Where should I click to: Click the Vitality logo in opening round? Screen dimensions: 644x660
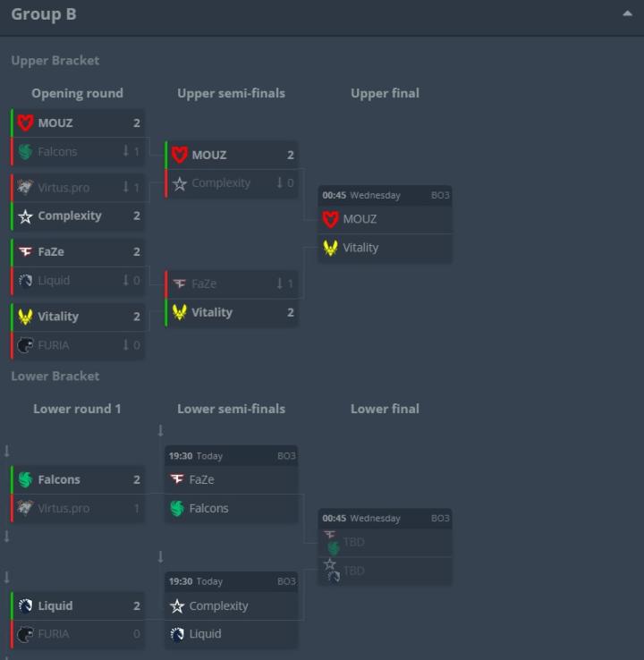coord(25,317)
